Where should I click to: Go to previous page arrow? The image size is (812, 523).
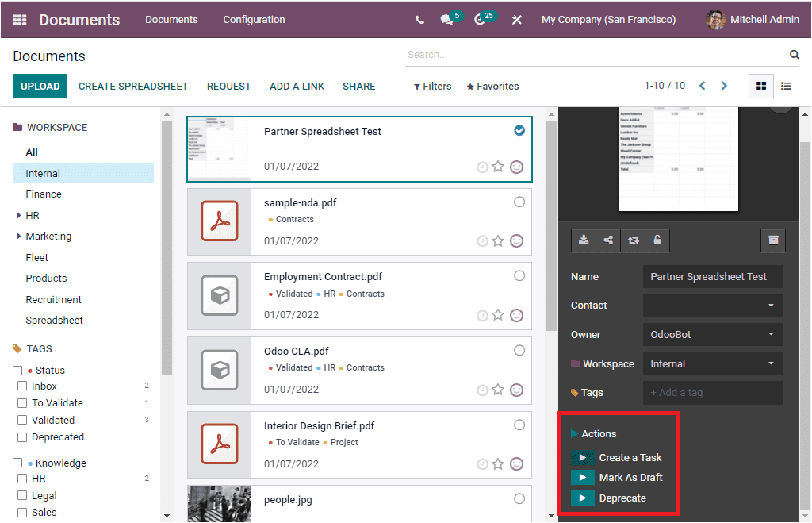(703, 86)
